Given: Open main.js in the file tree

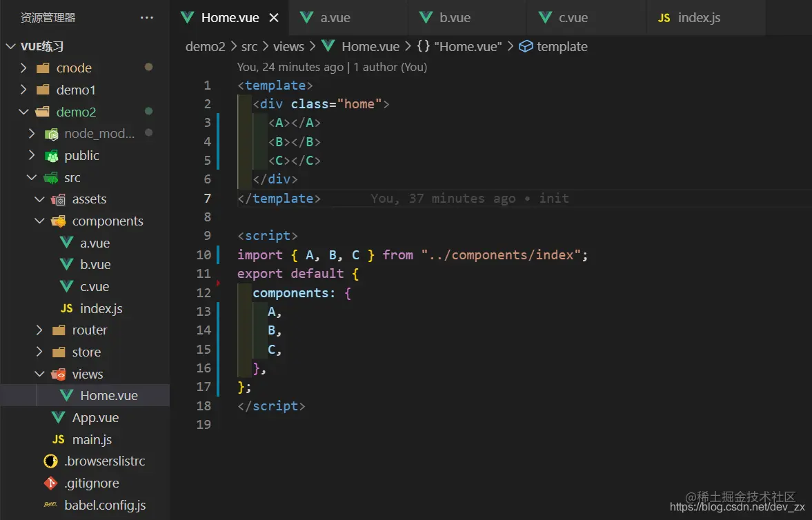Looking at the screenshot, I should click(92, 440).
